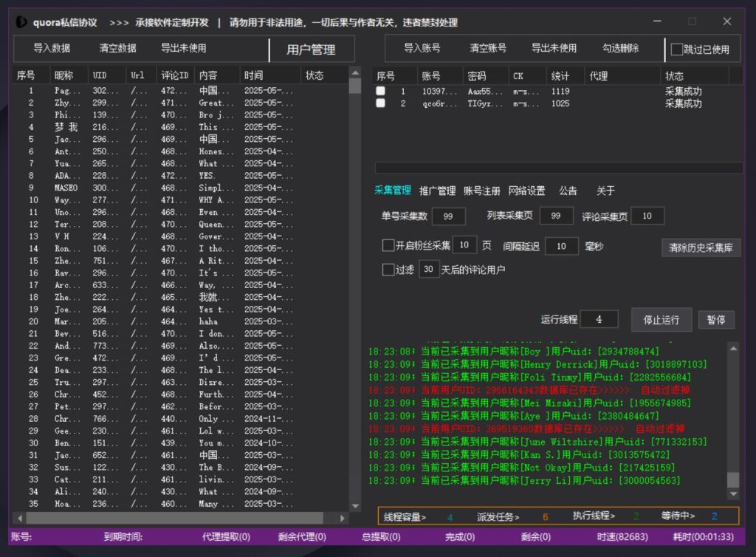Click the 停止运行 button

click(661, 320)
